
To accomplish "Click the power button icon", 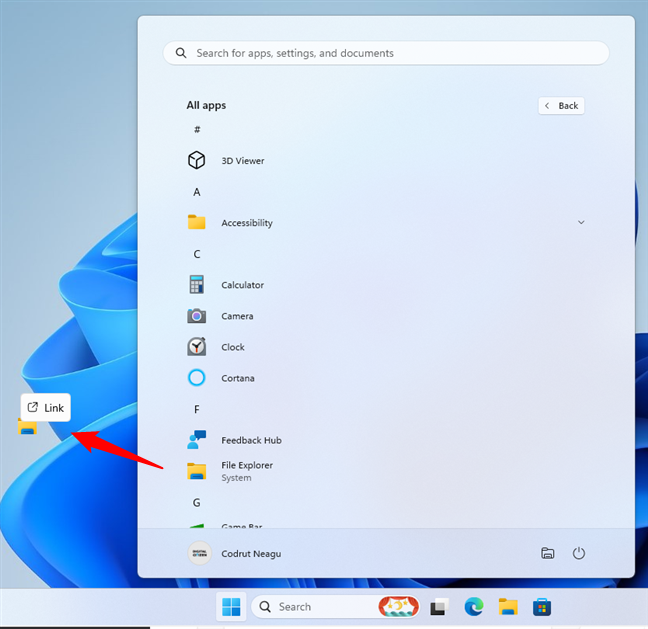I will click(579, 553).
